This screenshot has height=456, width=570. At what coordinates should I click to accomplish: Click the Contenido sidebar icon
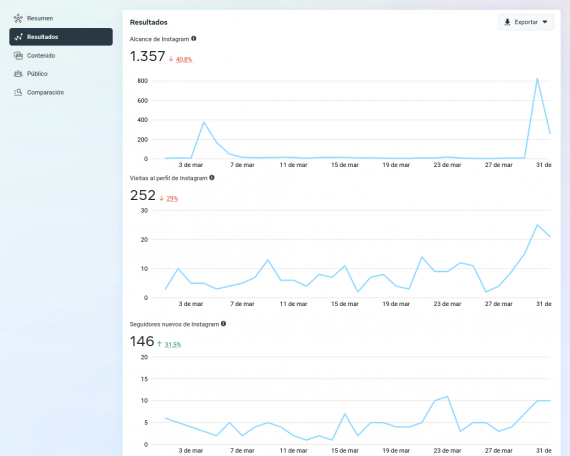[x=18, y=55]
